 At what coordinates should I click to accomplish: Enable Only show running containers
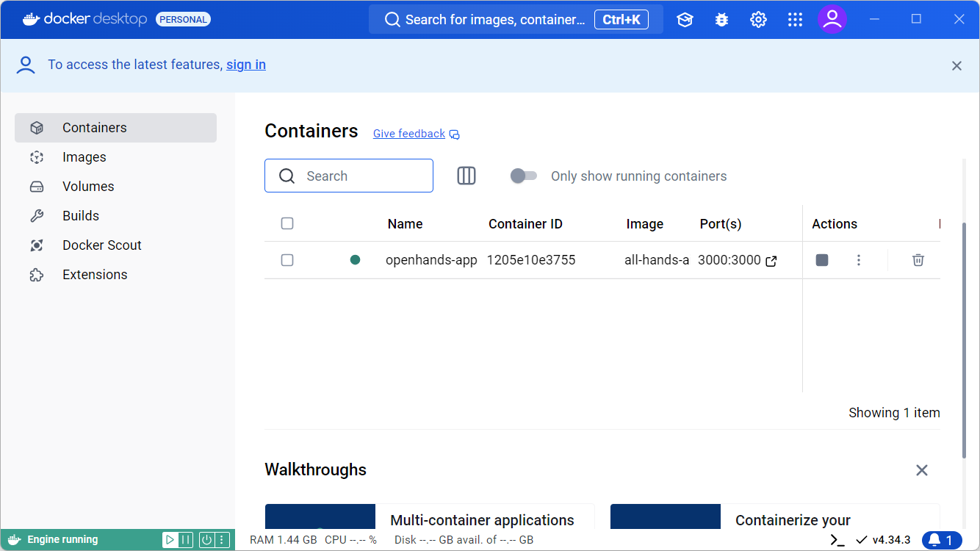pyautogui.click(x=524, y=176)
